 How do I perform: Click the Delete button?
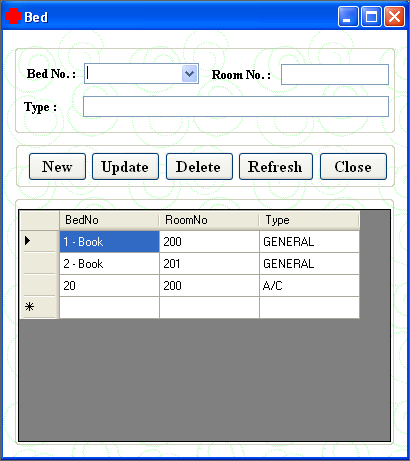tap(199, 166)
